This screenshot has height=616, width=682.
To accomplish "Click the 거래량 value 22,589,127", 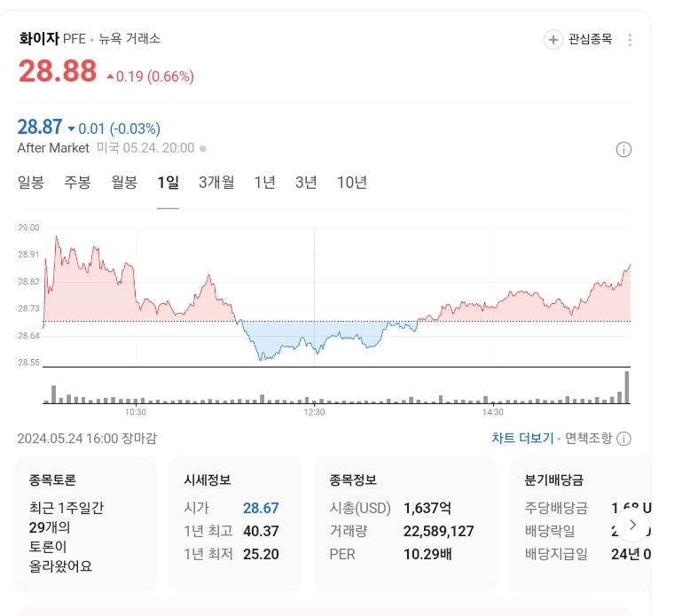I will [x=438, y=531].
